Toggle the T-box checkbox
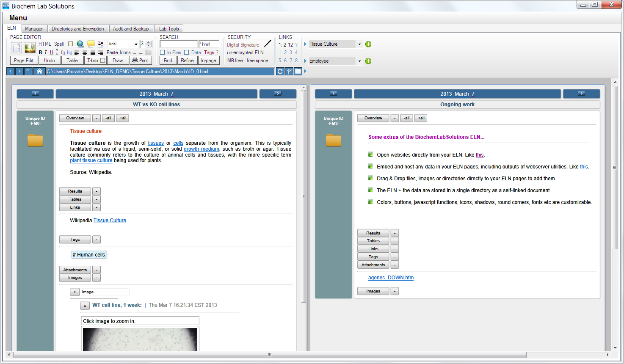 (x=102, y=61)
